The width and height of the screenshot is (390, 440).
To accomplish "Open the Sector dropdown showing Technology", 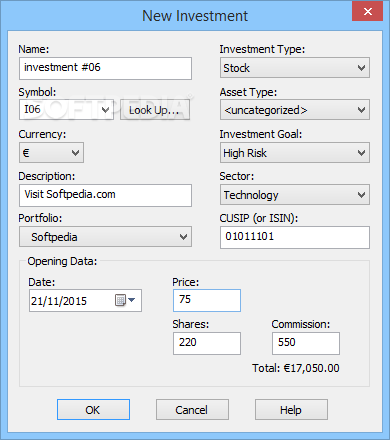I will (295, 195).
